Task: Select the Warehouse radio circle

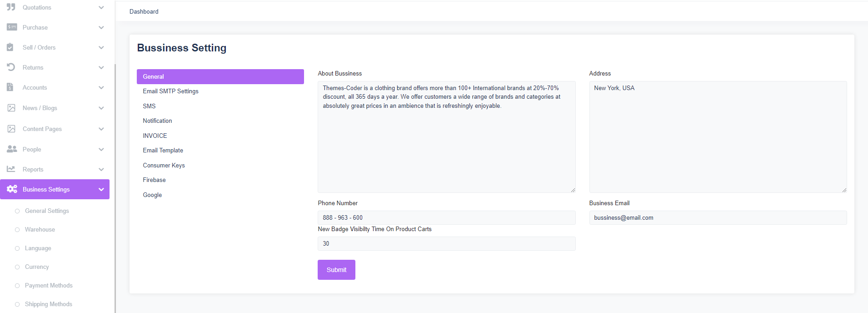Action: click(x=17, y=229)
